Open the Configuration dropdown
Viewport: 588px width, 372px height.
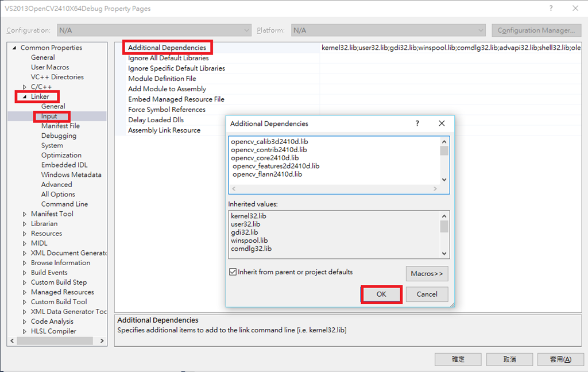(154, 30)
